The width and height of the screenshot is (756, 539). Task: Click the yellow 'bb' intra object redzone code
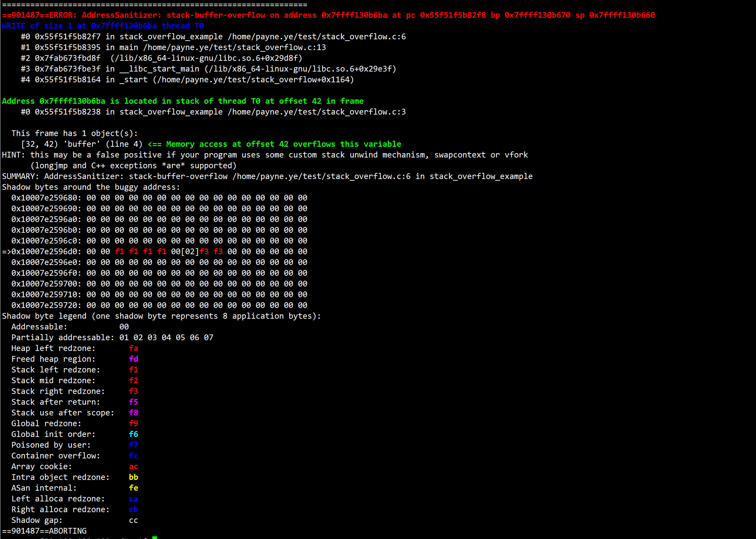click(134, 477)
